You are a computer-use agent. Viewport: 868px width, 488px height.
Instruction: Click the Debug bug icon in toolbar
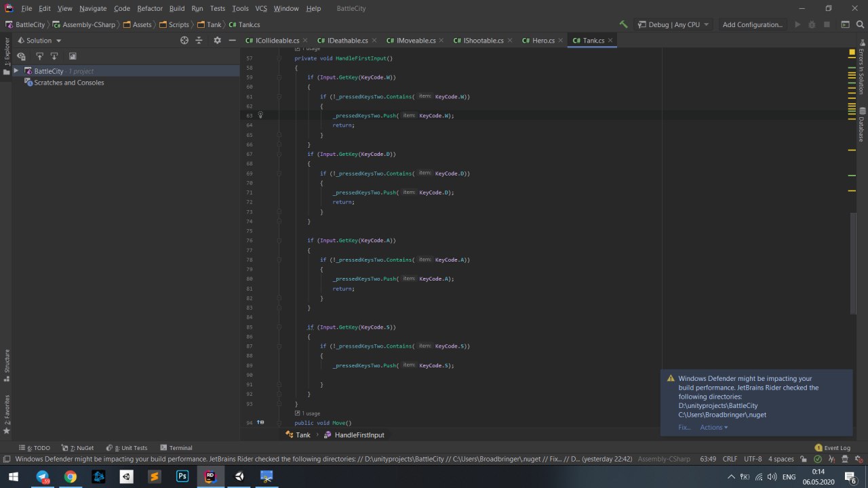click(811, 24)
